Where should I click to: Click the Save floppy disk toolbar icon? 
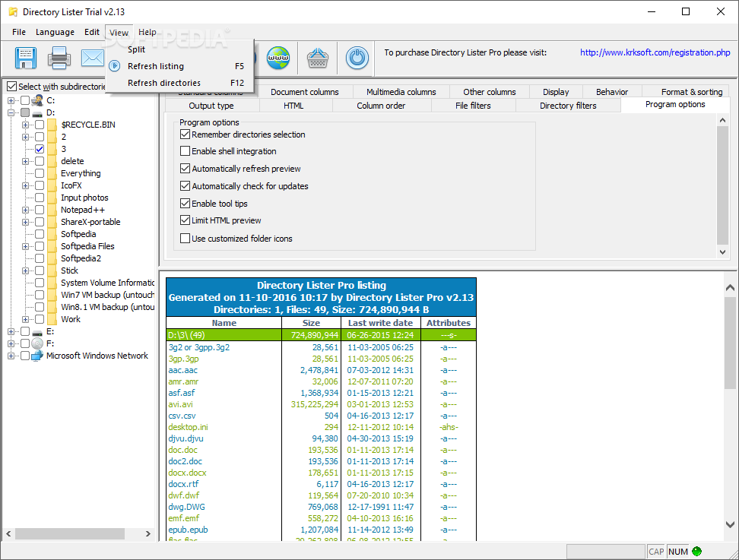[x=25, y=58]
